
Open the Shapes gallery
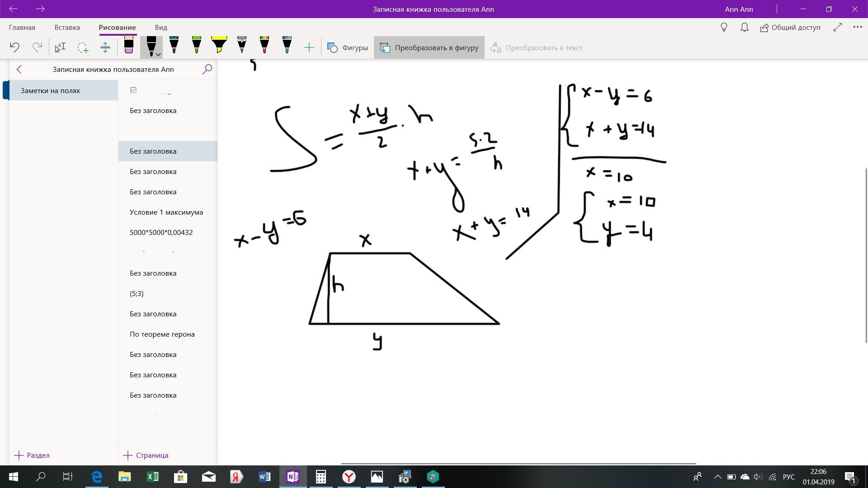pyautogui.click(x=347, y=47)
